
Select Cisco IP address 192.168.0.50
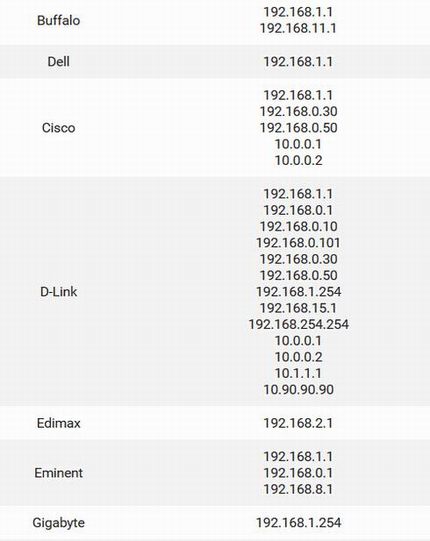click(299, 128)
